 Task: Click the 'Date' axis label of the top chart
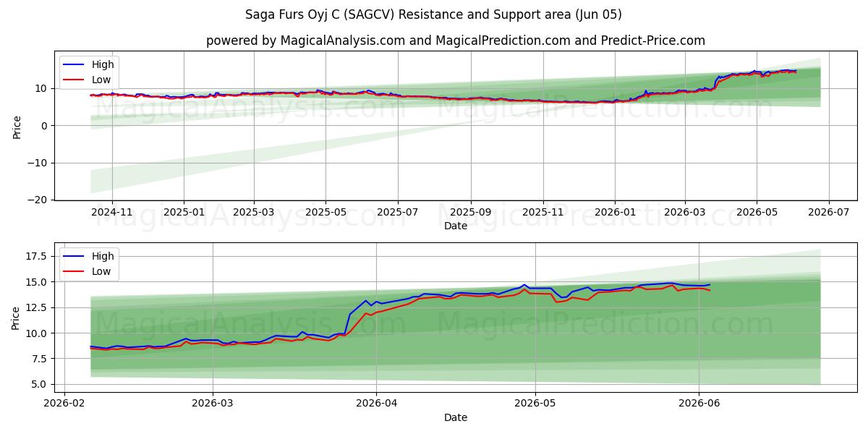(456, 226)
